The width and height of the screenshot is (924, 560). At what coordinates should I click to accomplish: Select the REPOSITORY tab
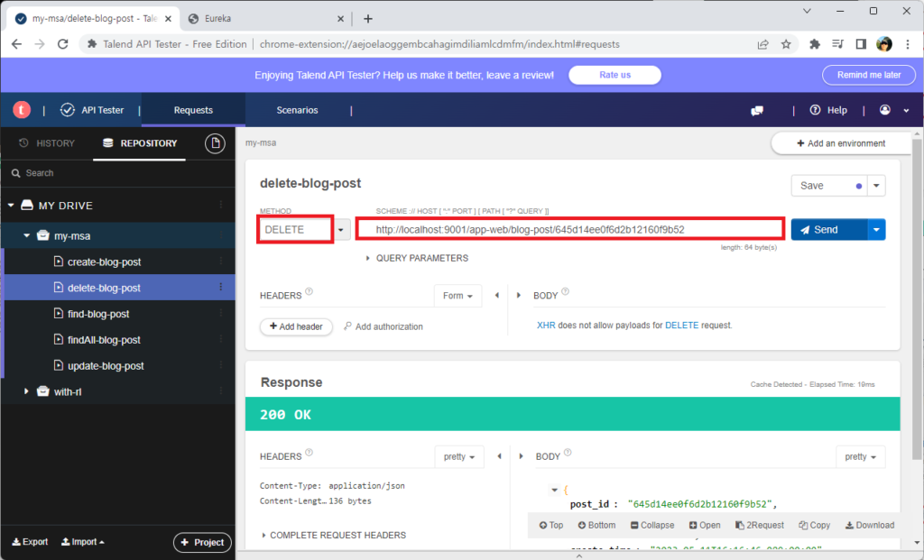pos(140,143)
